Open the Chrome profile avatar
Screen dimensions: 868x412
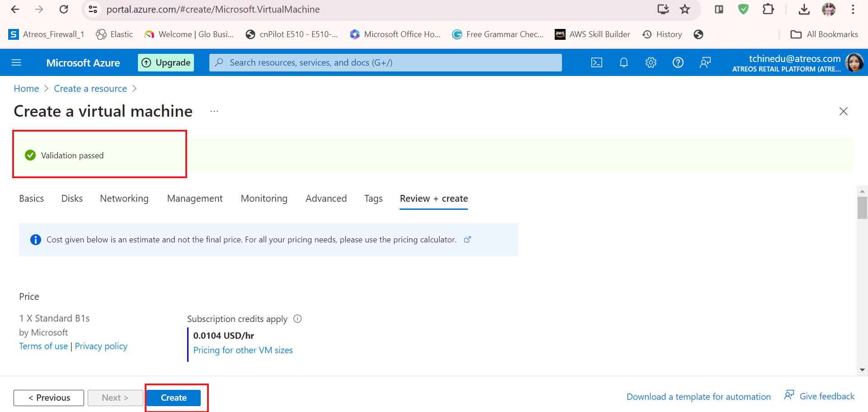tap(829, 9)
